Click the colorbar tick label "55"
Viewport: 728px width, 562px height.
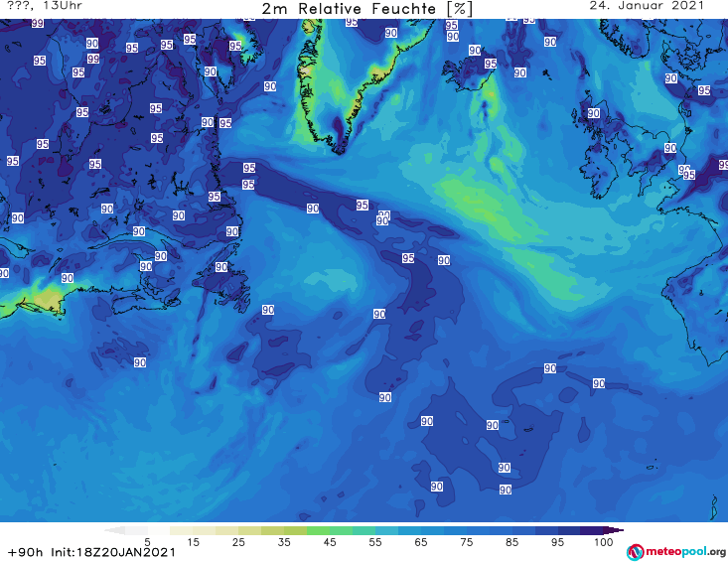point(375,542)
